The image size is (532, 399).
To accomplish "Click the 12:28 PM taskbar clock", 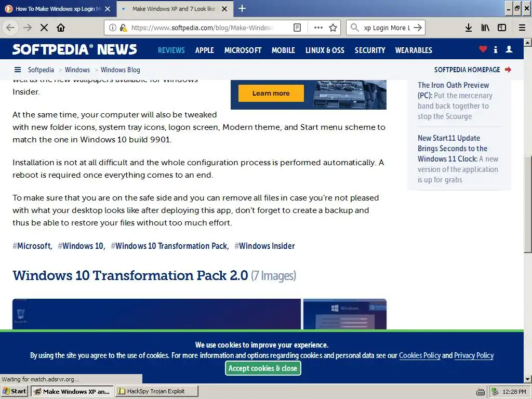I will coord(514,392).
